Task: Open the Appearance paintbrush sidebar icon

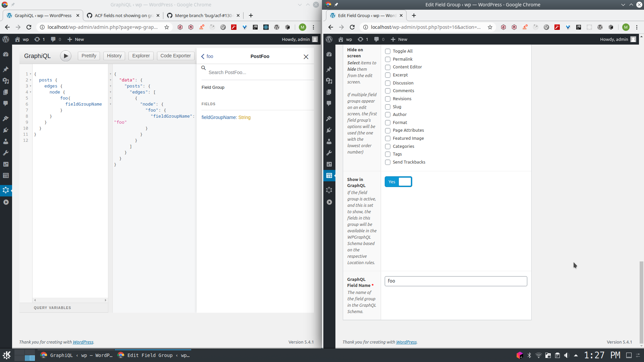Action: click(x=6, y=118)
